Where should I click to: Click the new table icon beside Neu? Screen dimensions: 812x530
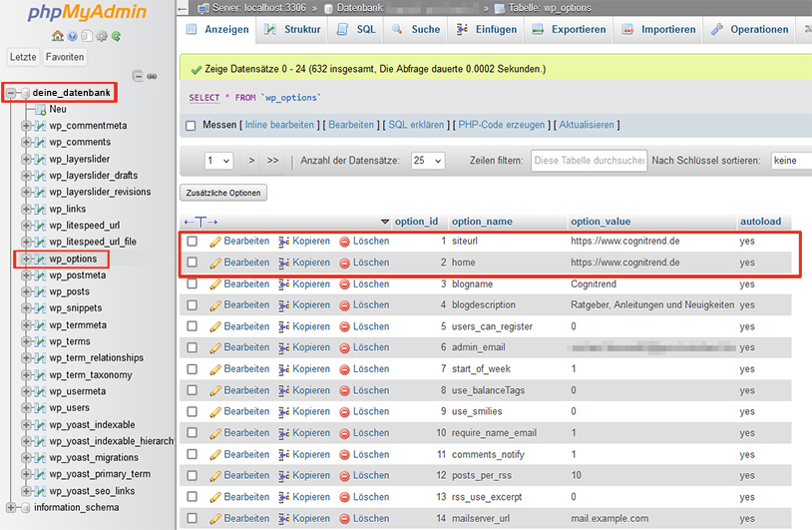pyautogui.click(x=40, y=110)
